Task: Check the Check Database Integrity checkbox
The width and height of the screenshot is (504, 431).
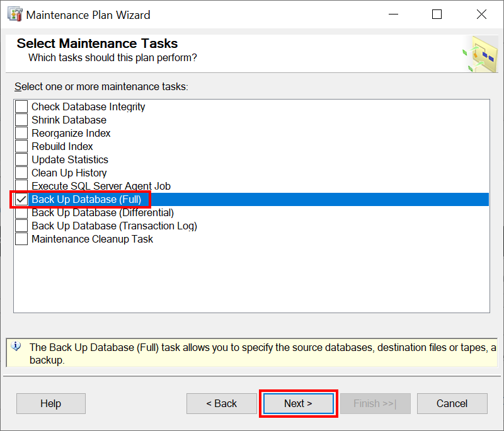Action: [21, 106]
